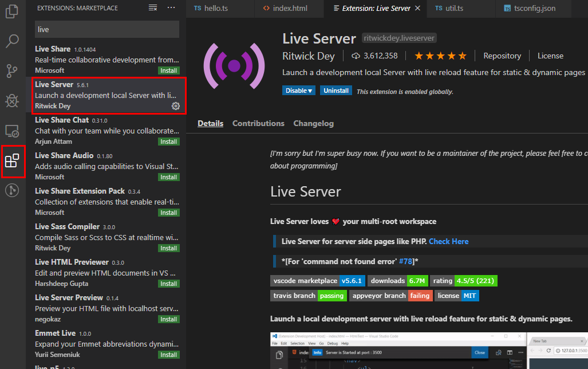
Task: Install the Live Sass Compiler extension
Action: 169,248
